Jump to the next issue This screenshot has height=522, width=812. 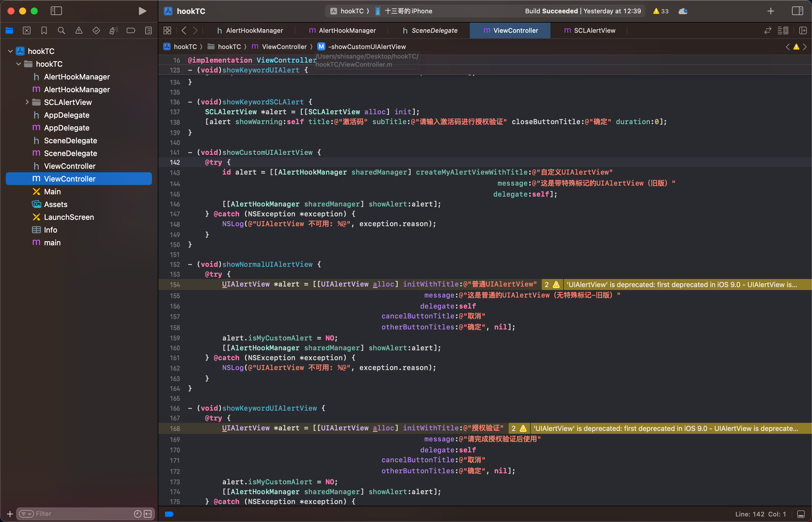[805, 46]
